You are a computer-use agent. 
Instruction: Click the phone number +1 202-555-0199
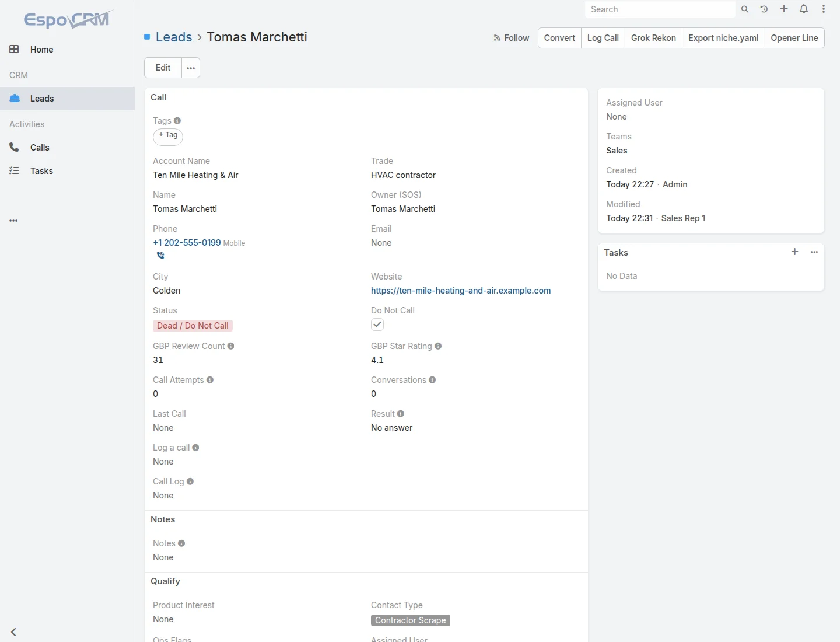click(187, 243)
